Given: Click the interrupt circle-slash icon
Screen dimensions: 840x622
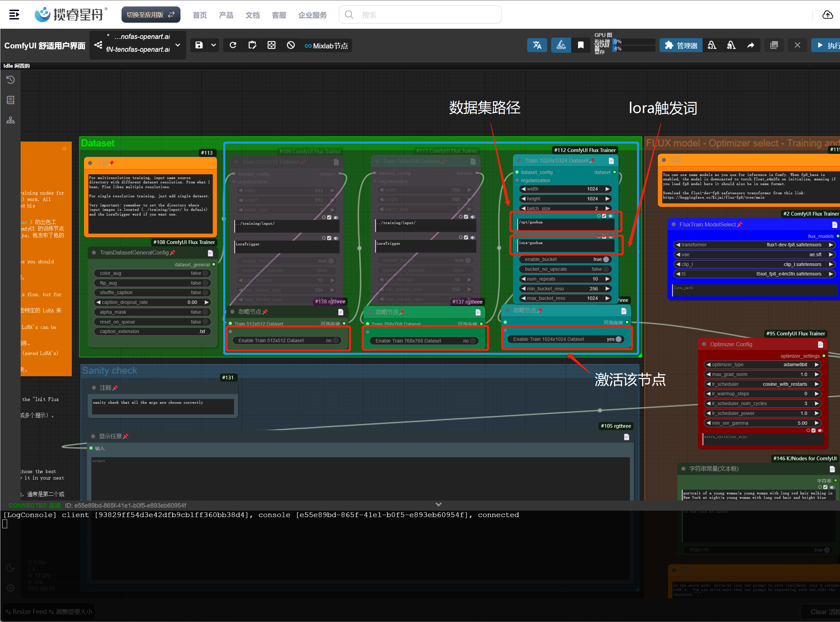Looking at the screenshot, I should pos(290,45).
